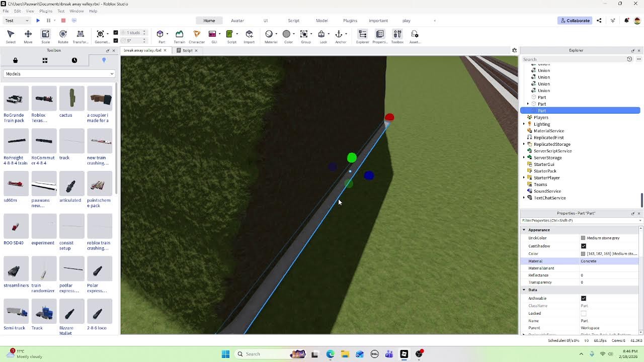Open the Terrain editor
The height and width of the screenshot is (362, 644).
[x=179, y=36]
